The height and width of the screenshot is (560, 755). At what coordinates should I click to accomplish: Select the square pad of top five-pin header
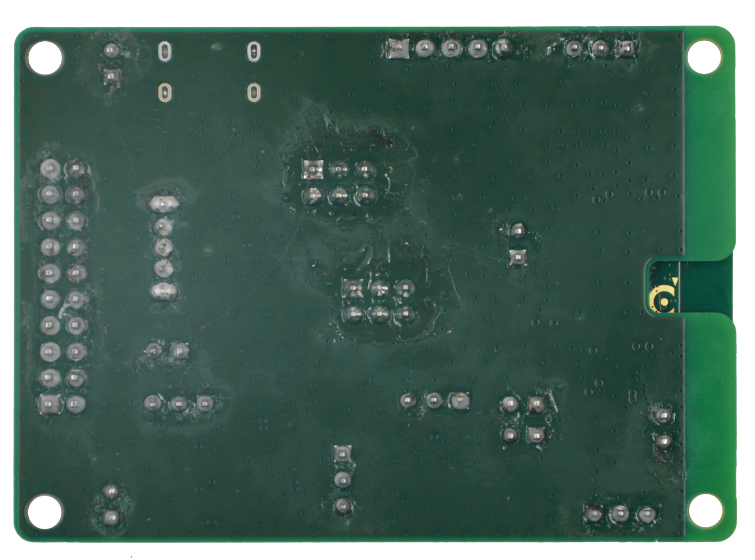pos(398,49)
